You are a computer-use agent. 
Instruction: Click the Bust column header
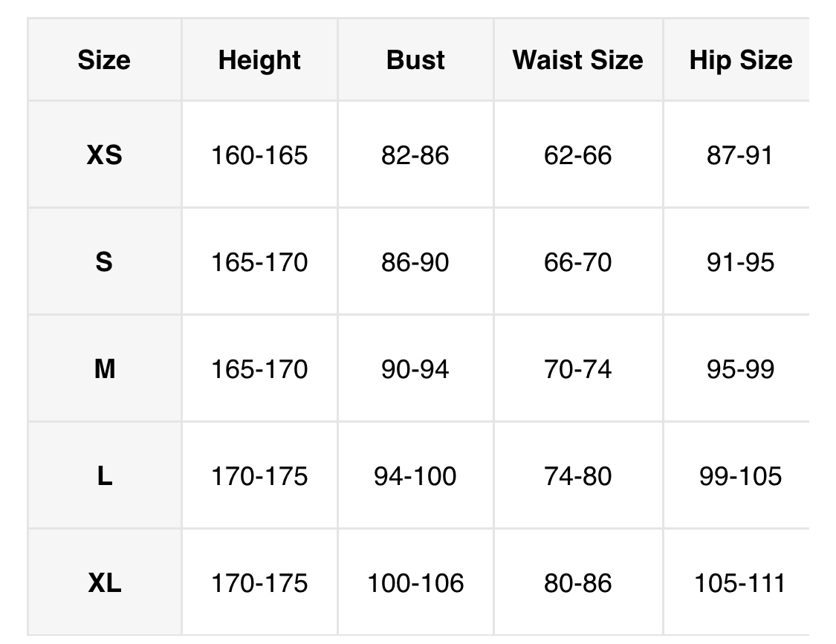pyautogui.click(x=415, y=60)
